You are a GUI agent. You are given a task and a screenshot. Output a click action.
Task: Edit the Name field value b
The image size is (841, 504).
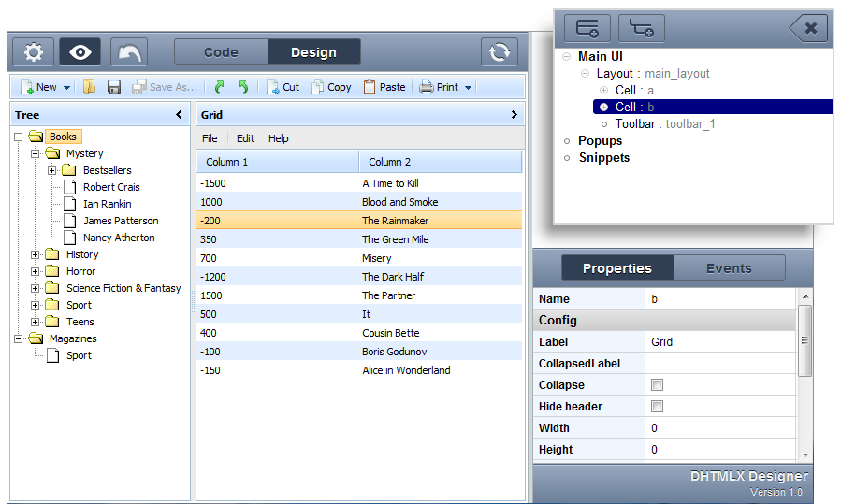(720, 299)
